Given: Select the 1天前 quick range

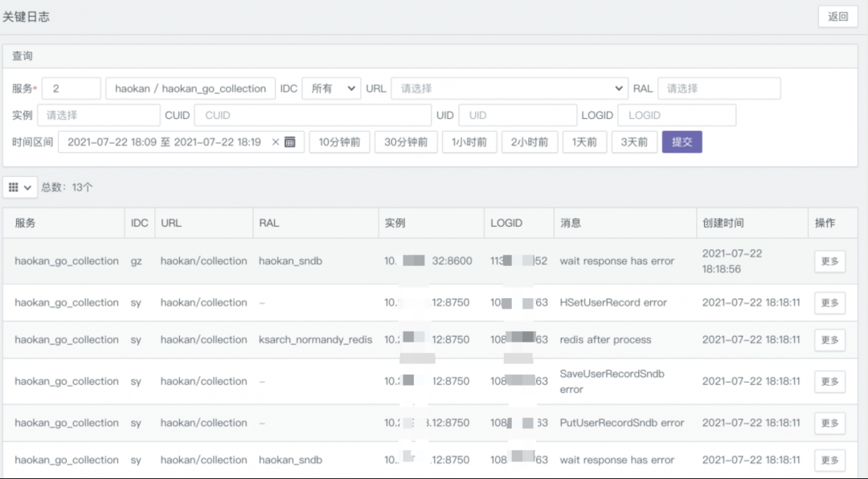Looking at the screenshot, I should coord(584,142).
